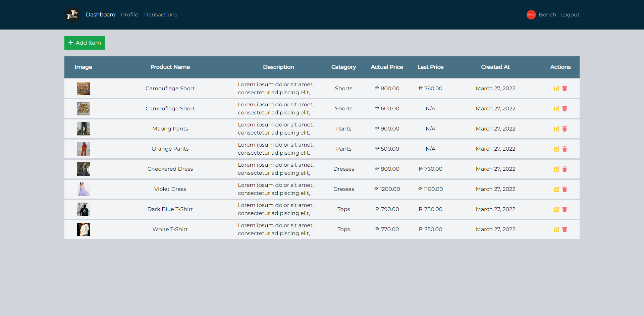Edit the Violet Dress item
Screen dimensions: 644x316
[x=556, y=189]
